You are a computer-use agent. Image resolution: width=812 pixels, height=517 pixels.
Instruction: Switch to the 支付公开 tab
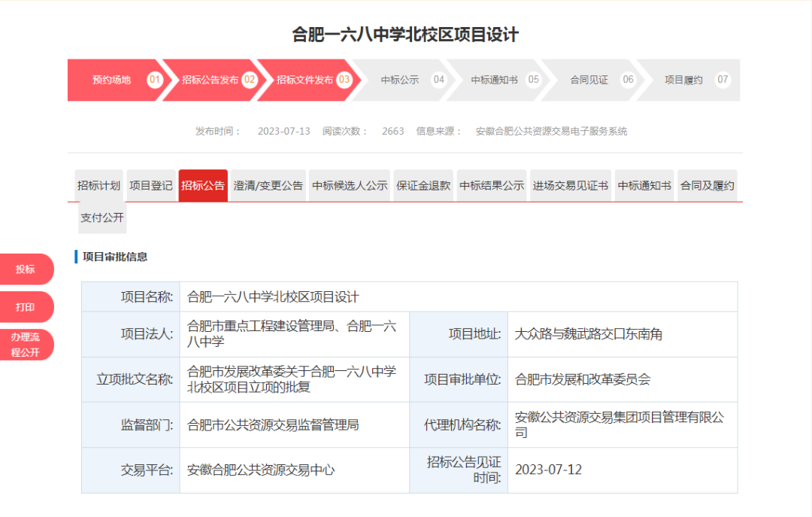pos(102,217)
